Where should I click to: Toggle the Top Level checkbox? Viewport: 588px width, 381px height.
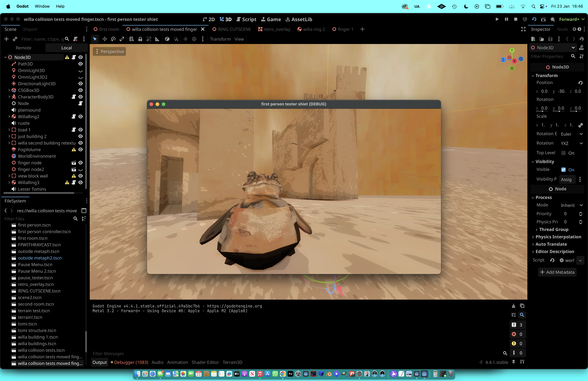563,153
